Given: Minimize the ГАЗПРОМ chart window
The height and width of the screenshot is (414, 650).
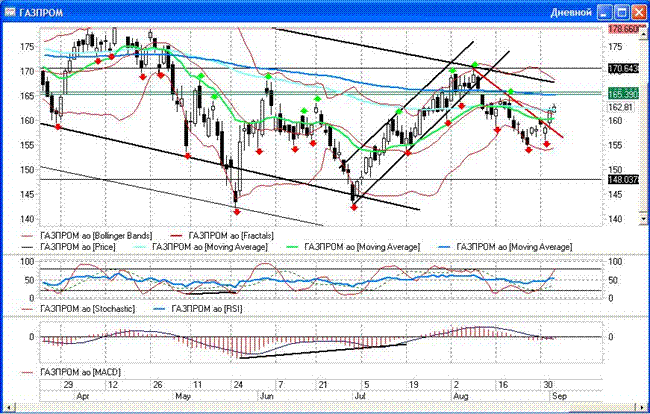Looking at the screenshot, I should point(604,12).
